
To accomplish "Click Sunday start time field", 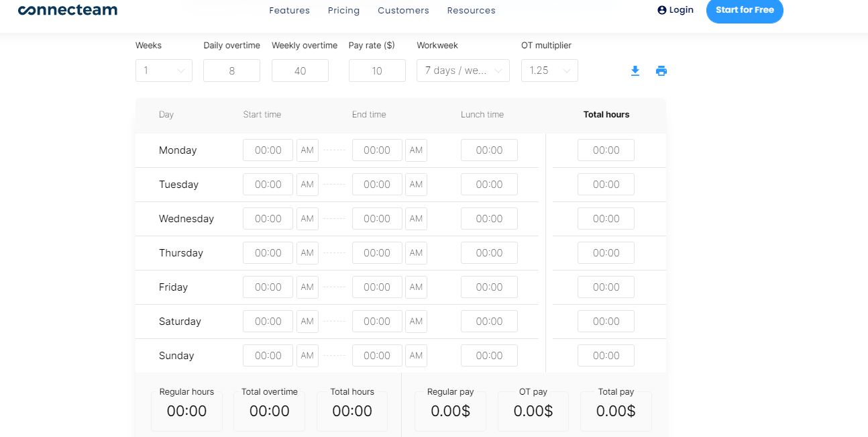I will click(268, 356).
